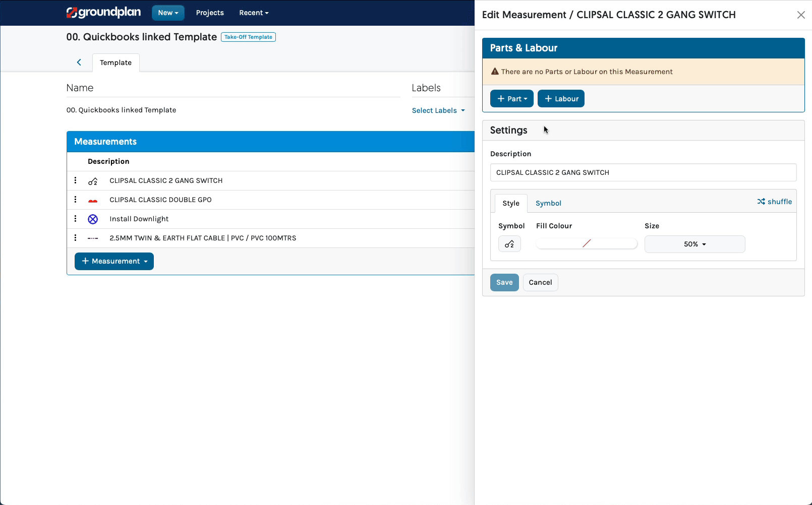
Task: Open the Size dropdown showing 50%
Action: coord(694,244)
